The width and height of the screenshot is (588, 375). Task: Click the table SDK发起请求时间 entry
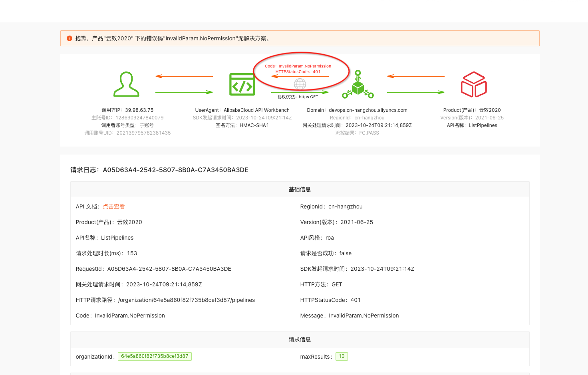357,269
